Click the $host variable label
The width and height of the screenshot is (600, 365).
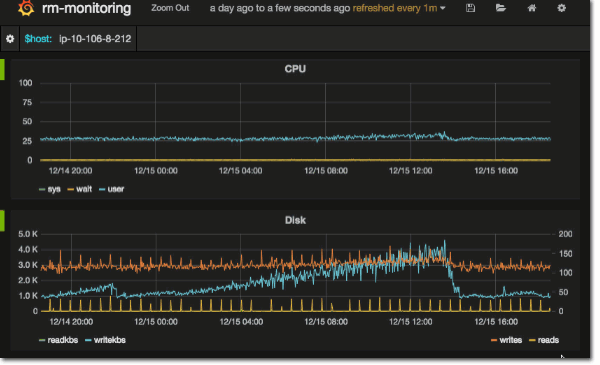[38, 39]
